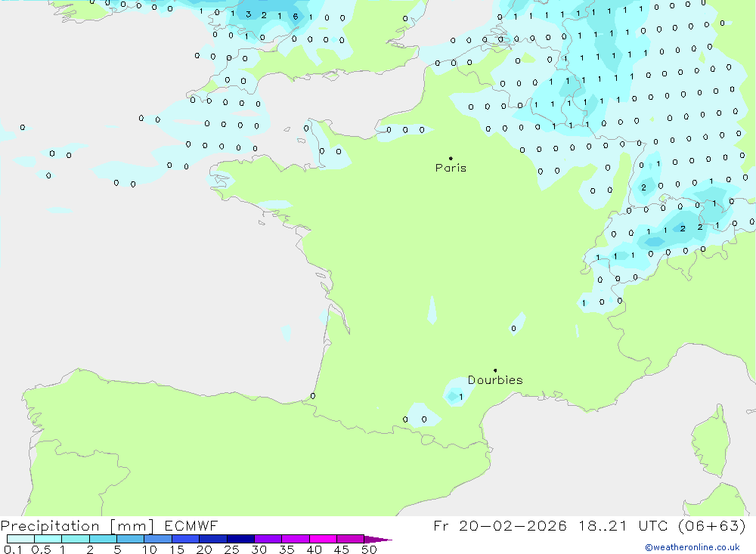The width and height of the screenshot is (756, 554).
Task: Click the legend scale value '10'
Action: (x=150, y=549)
